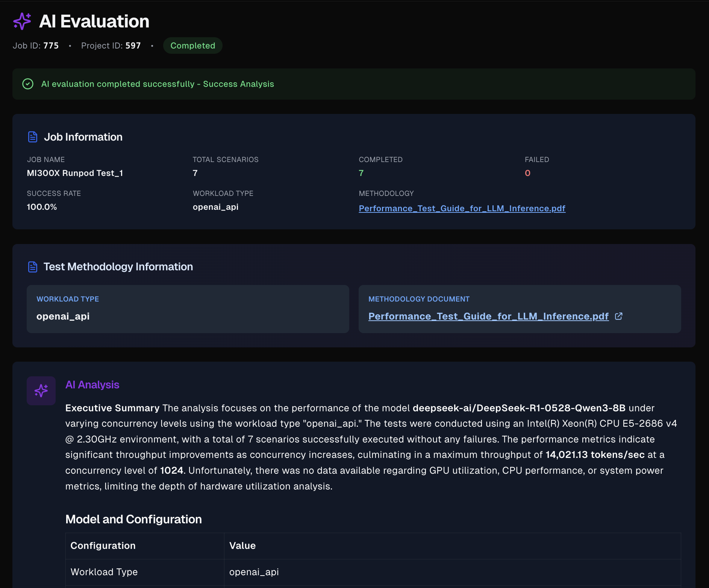Click document icon beside Test Methodology Information
Screen dimensions: 709x588
tap(33, 267)
